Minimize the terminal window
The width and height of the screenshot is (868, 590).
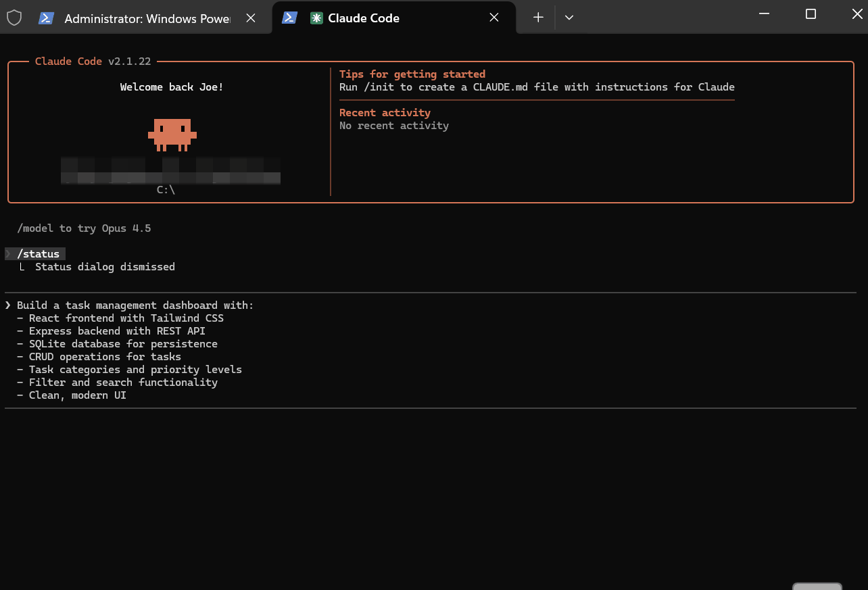[765, 14]
